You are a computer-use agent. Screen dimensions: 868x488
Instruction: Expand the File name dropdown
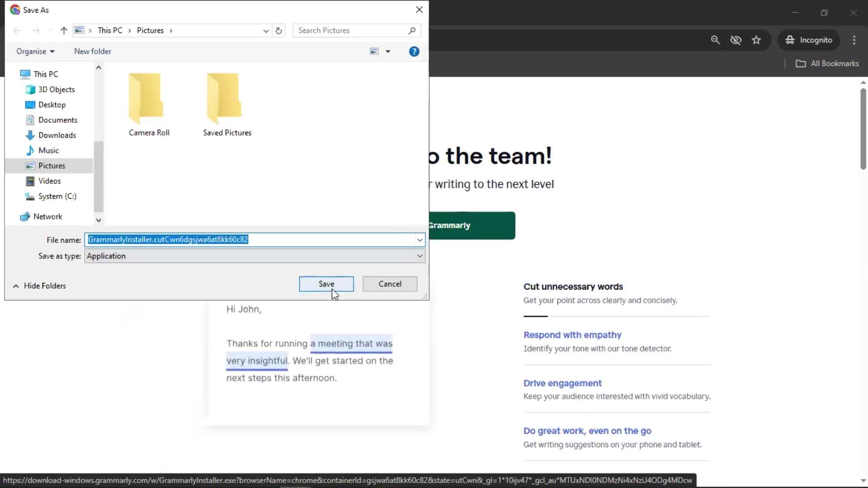420,240
